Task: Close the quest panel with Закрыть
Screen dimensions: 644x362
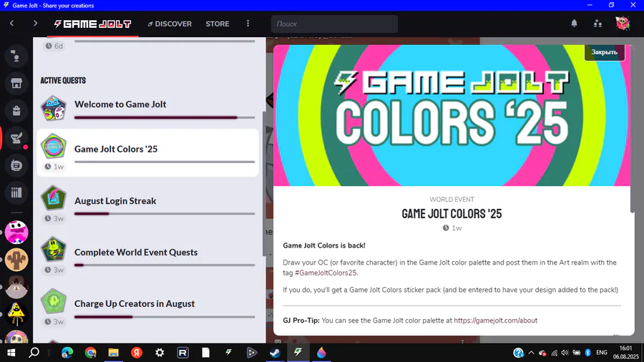Action: click(x=604, y=52)
